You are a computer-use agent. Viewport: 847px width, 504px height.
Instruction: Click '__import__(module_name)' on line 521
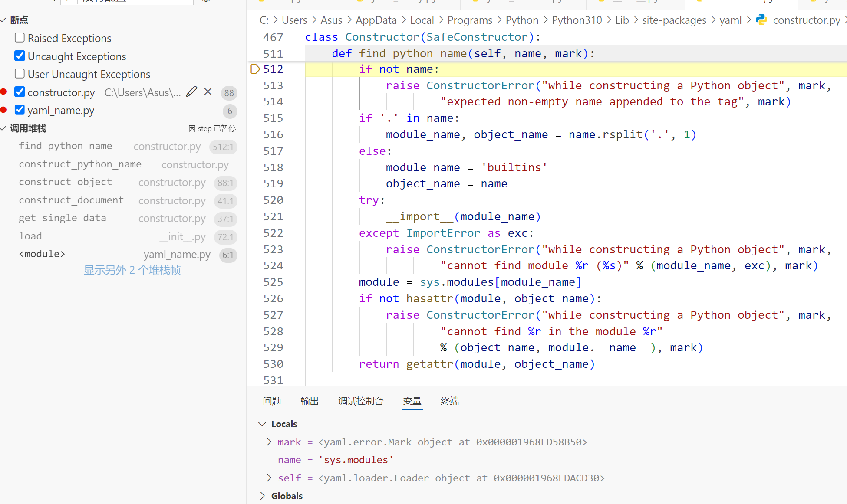click(463, 216)
